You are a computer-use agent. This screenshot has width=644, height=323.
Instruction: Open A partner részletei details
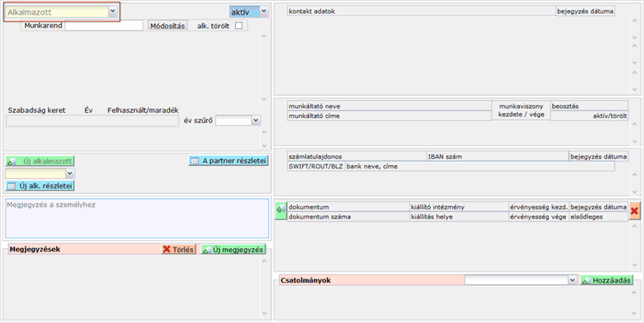(x=228, y=161)
